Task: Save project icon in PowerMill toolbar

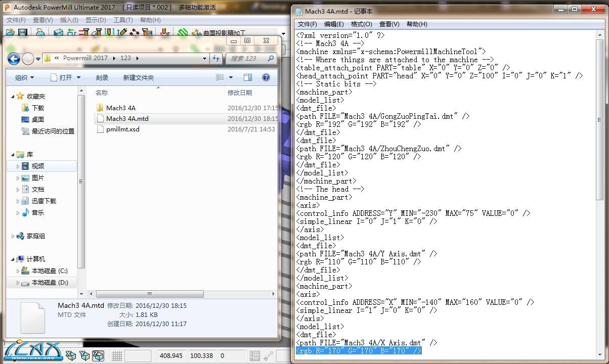Action: [22, 32]
